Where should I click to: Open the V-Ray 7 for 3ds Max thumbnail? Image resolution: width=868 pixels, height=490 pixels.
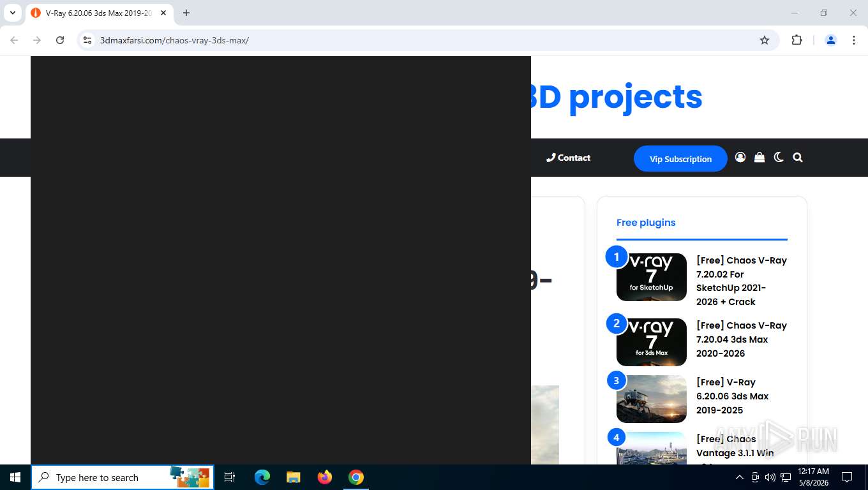pyautogui.click(x=652, y=342)
